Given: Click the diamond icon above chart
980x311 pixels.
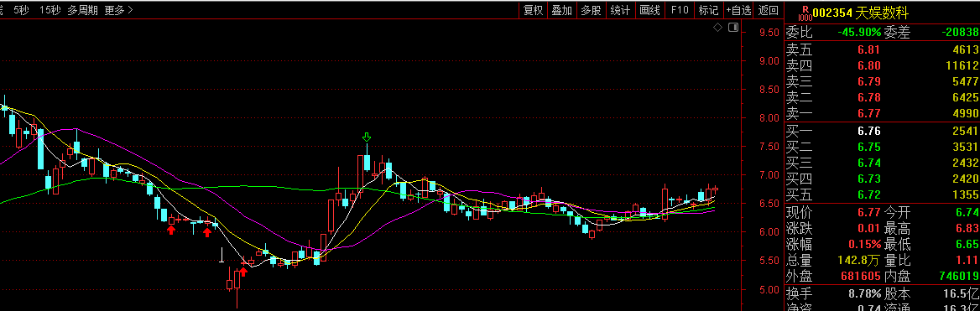Looking at the screenshot, I should (x=717, y=27).
